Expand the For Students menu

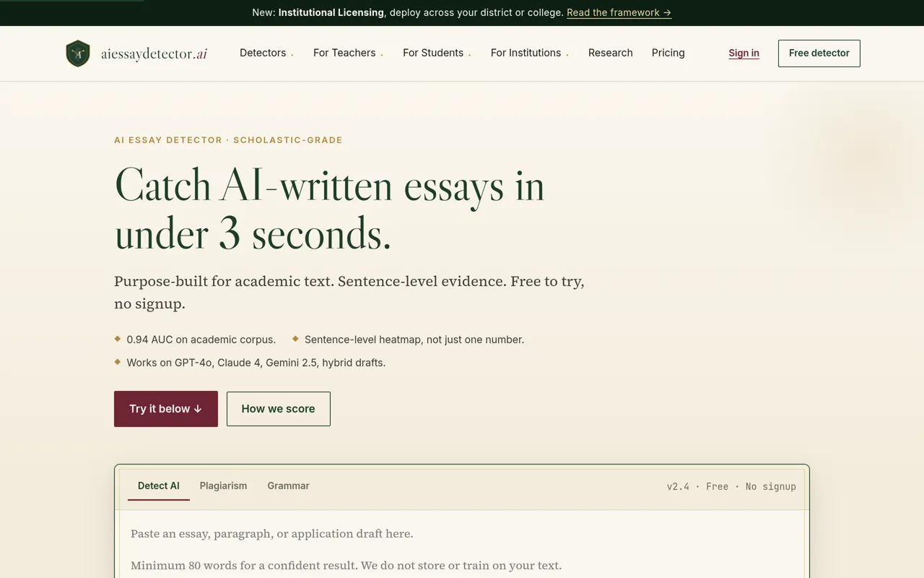[437, 53]
